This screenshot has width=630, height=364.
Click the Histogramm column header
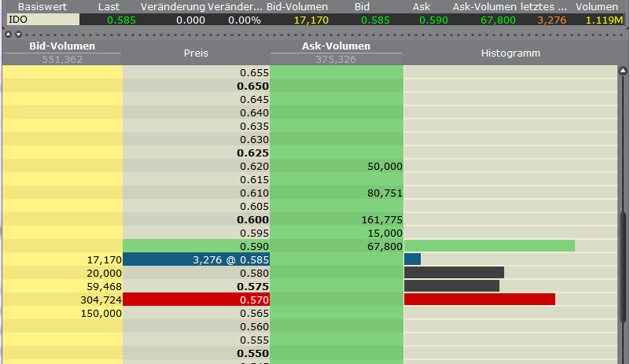[x=510, y=53]
